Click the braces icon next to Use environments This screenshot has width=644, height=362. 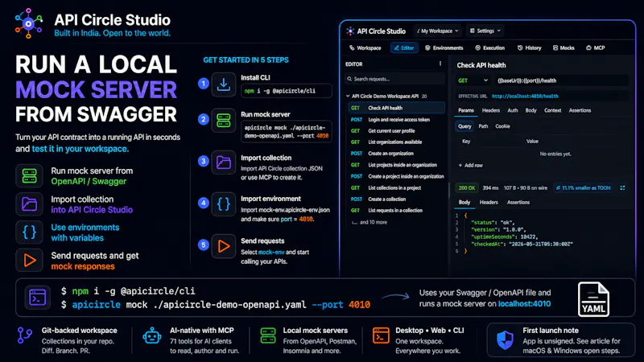coord(29,232)
